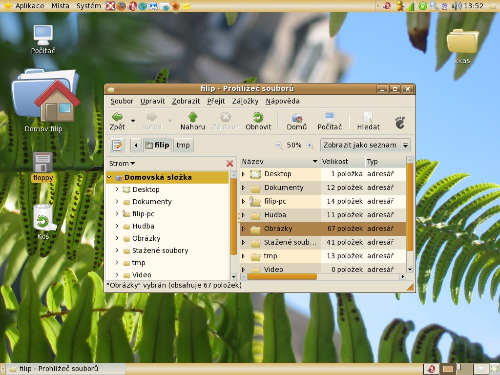This screenshot has width=500, height=375.
Task: Open the Strom side pane selector dropdown
Action: [122, 163]
